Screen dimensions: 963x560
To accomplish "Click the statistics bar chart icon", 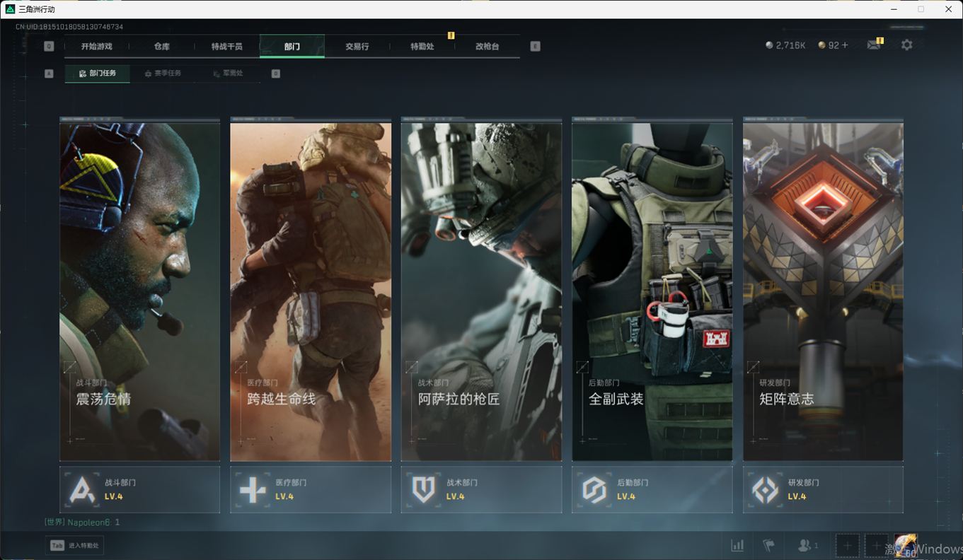I will (x=737, y=545).
